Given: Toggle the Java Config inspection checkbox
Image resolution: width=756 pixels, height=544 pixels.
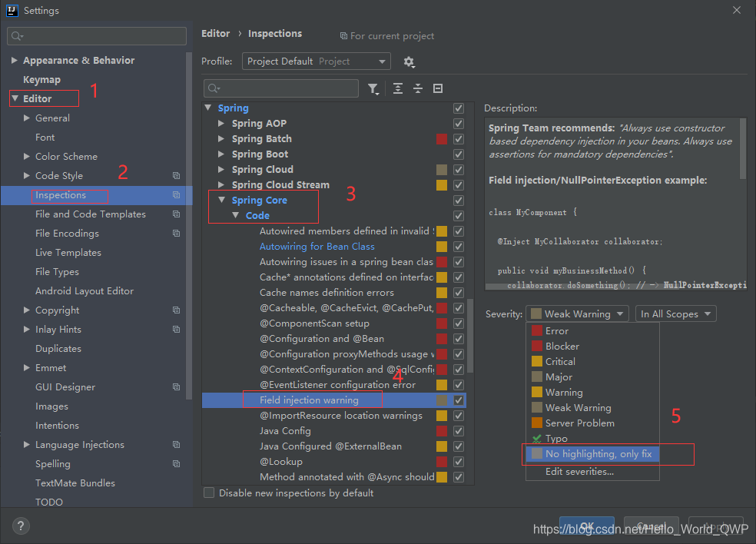Looking at the screenshot, I should click(459, 430).
